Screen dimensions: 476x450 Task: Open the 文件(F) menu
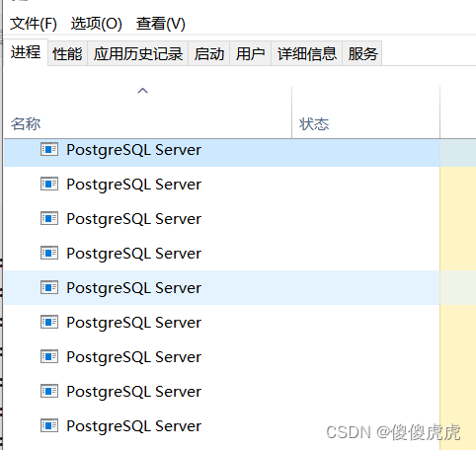coord(34,24)
